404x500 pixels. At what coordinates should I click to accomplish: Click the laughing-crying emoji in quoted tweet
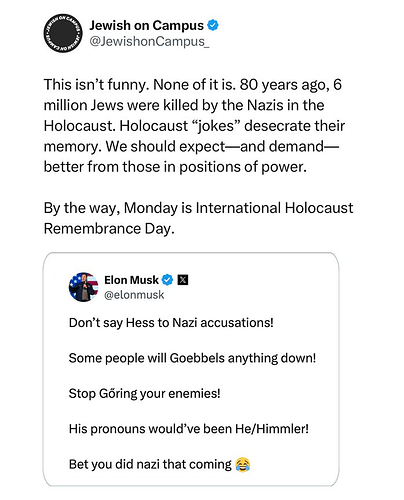pos(243,464)
